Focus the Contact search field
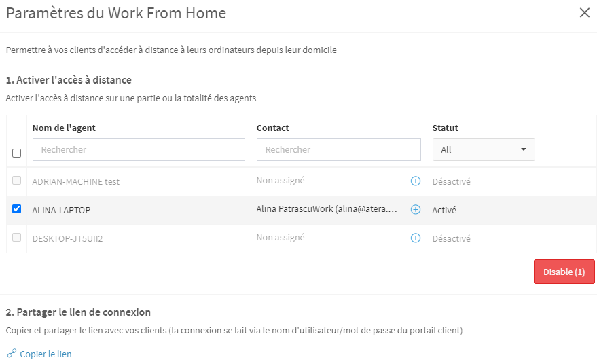 point(338,149)
